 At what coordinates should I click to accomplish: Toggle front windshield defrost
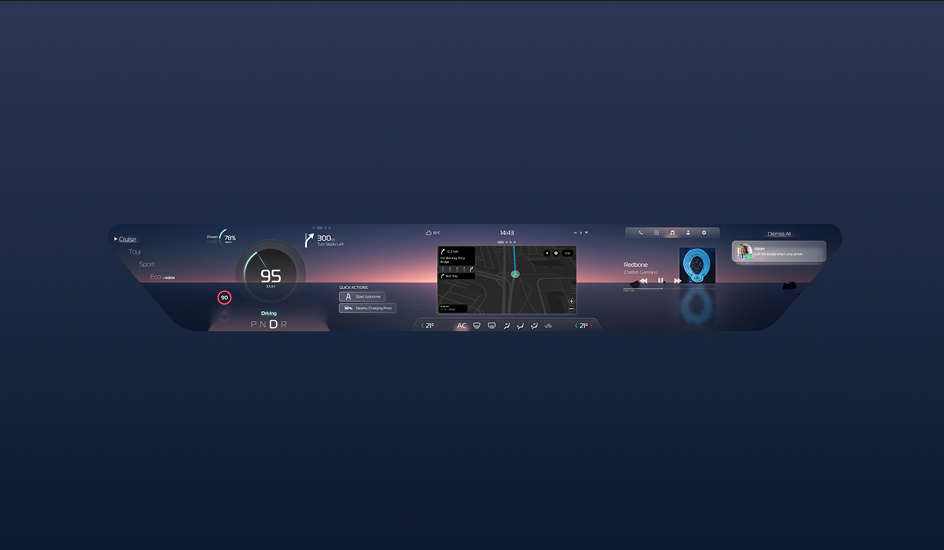pos(477,326)
